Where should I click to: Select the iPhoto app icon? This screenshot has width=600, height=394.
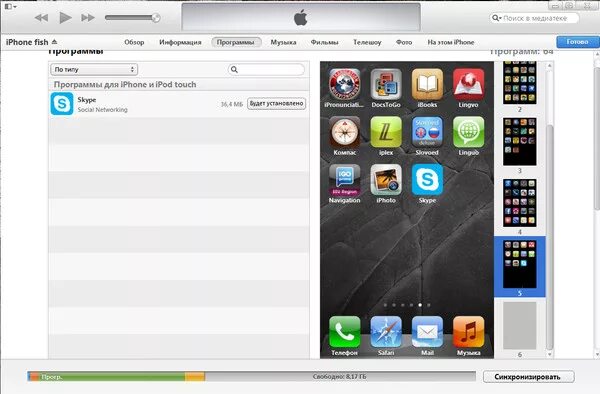coord(386,179)
